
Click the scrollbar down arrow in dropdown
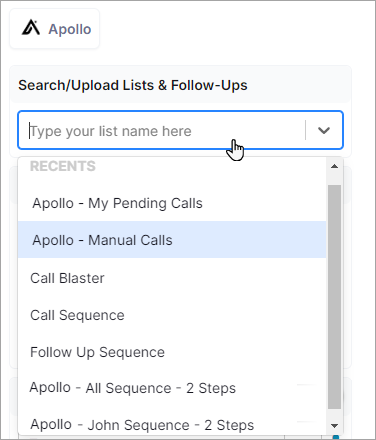[x=334, y=426]
